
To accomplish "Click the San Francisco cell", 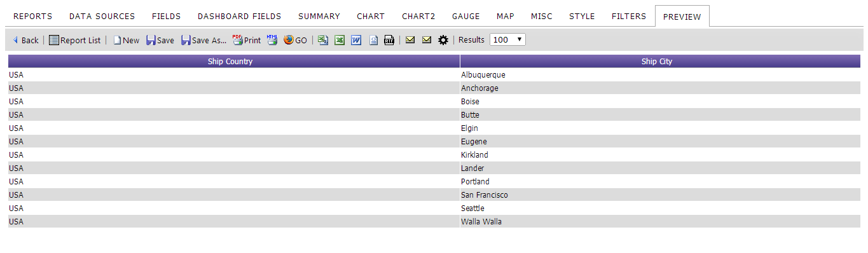I will [x=660, y=195].
